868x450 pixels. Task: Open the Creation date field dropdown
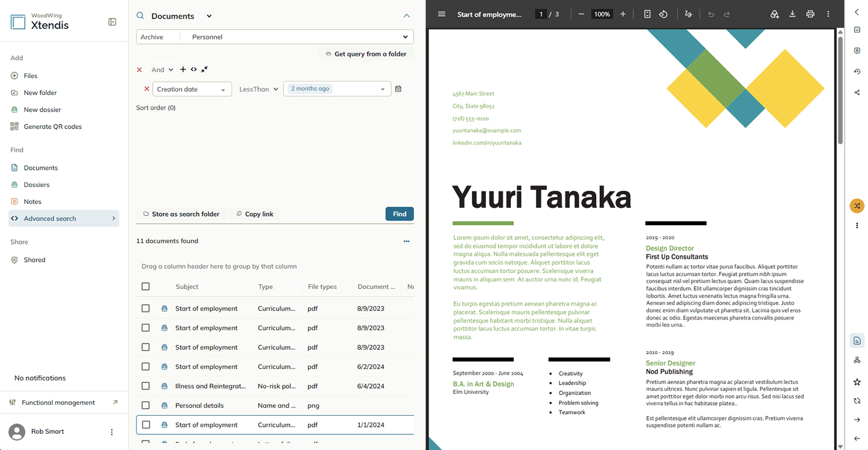(x=192, y=89)
